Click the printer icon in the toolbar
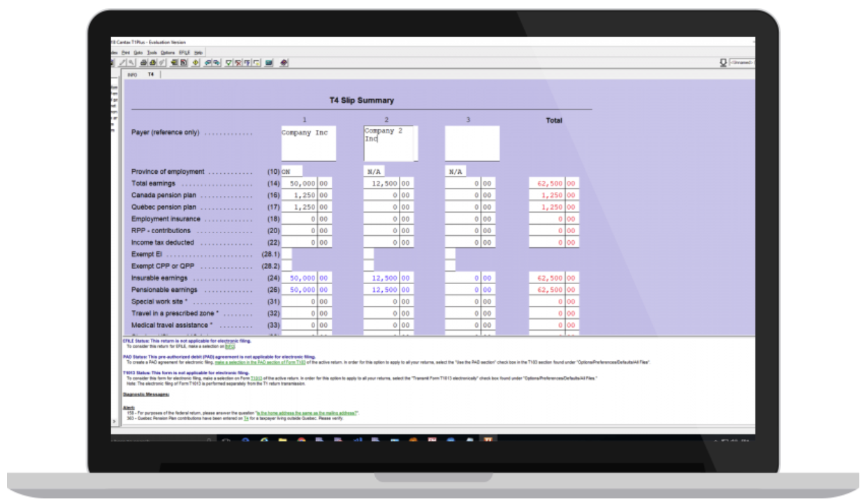Image resolution: width=867 pixels, height=504 pixels. tap(143, 63)
